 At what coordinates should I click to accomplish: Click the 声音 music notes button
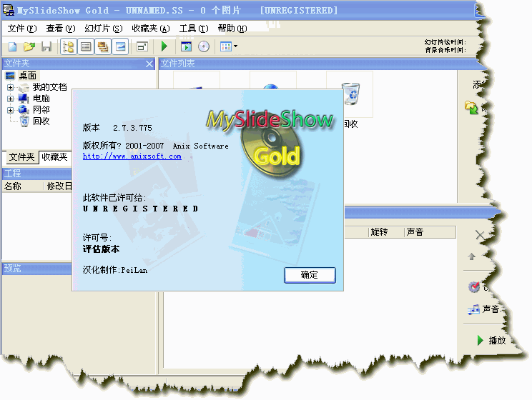(x=483, y=309)
